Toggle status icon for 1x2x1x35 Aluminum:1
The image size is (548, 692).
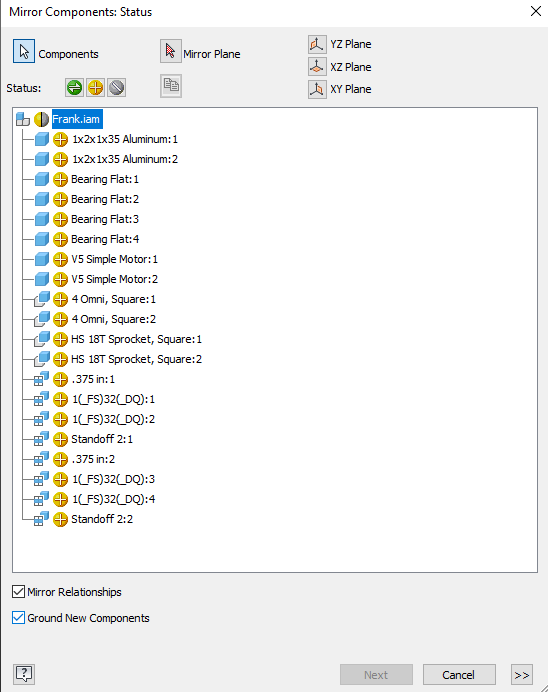click(60, 139)
